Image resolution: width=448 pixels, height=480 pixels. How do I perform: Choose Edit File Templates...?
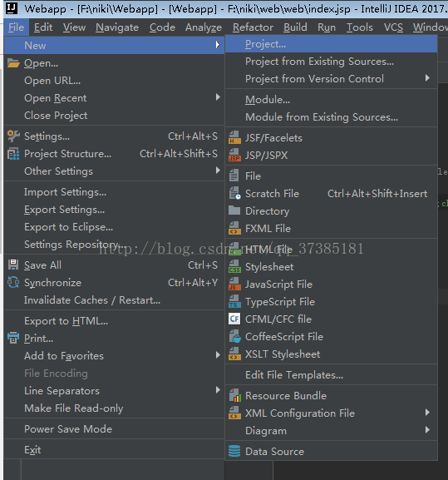[331, 375]
